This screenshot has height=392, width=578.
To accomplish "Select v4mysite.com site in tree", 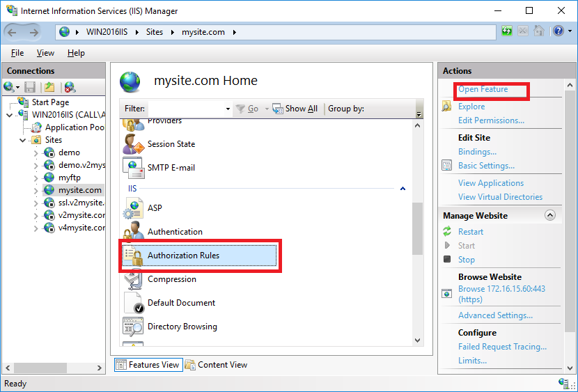I will coord(81,228).
